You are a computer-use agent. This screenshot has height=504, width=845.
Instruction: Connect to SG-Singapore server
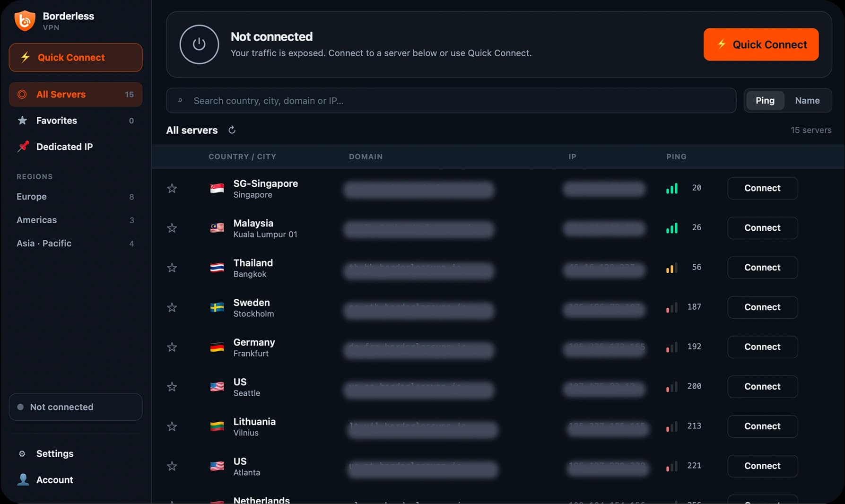pos(762,188)
